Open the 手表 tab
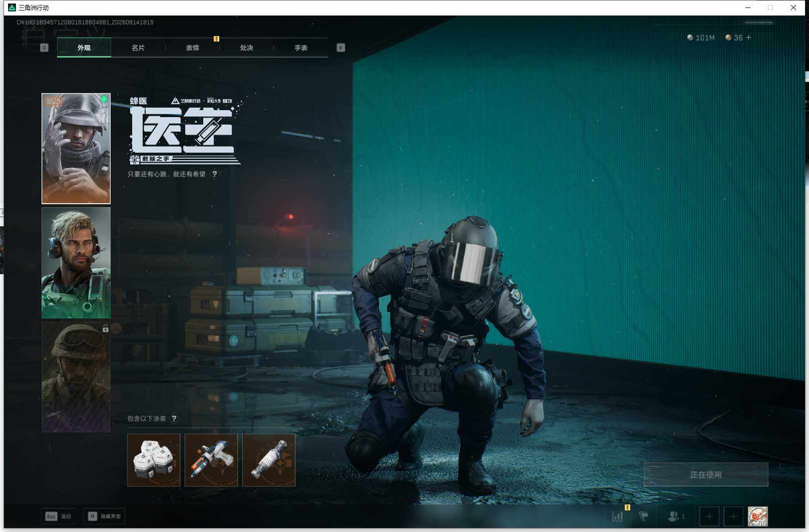 coord(301,48)
